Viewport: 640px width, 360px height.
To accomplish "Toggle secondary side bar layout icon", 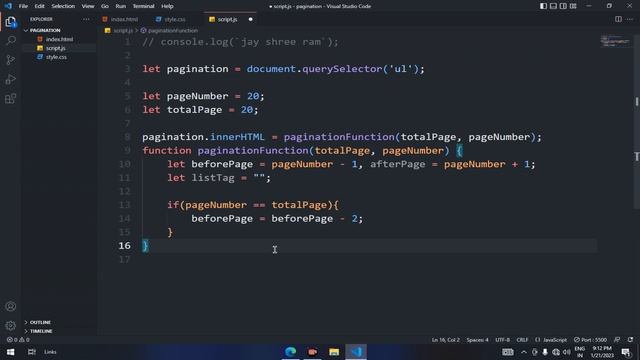I will point(563,6).
